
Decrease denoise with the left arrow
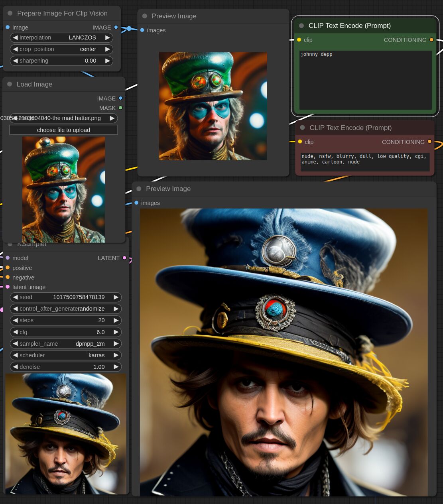point(15,366)
